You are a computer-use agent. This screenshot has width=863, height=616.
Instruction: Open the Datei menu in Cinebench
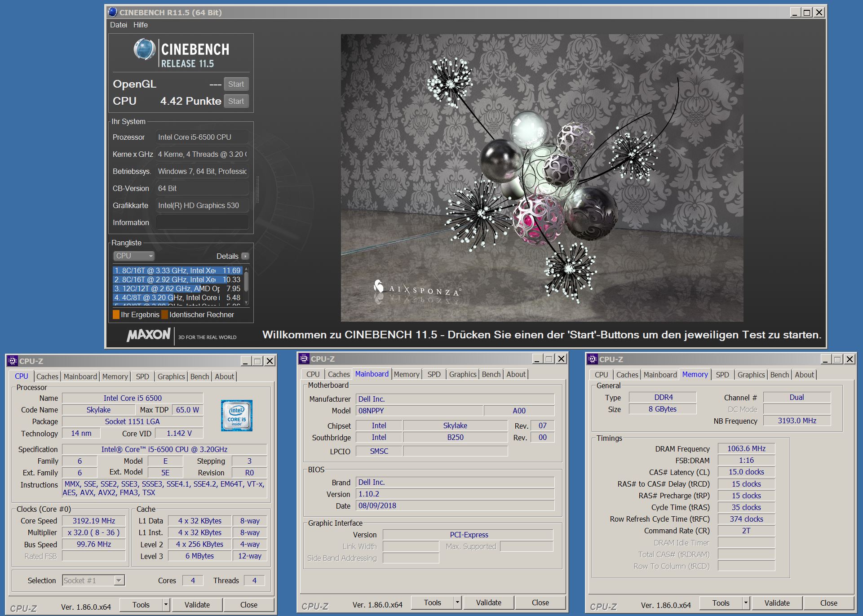point(119,25)
